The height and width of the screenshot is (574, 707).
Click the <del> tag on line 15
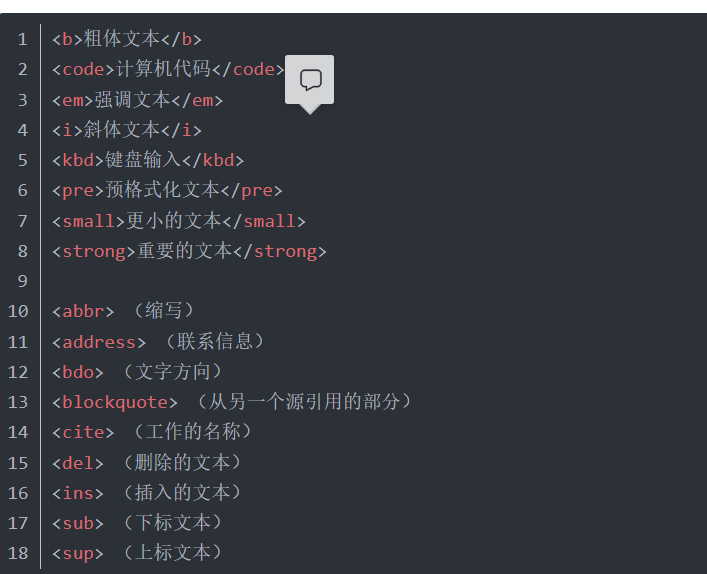(x=78, y=463)
